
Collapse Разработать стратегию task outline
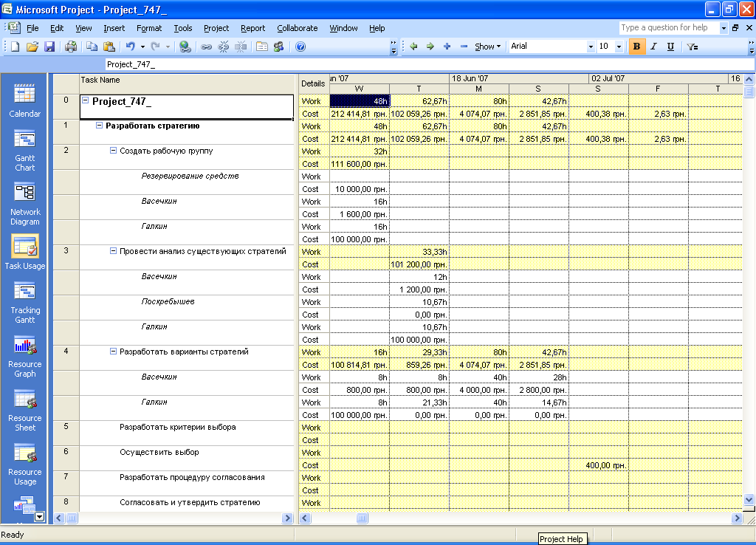99,126
